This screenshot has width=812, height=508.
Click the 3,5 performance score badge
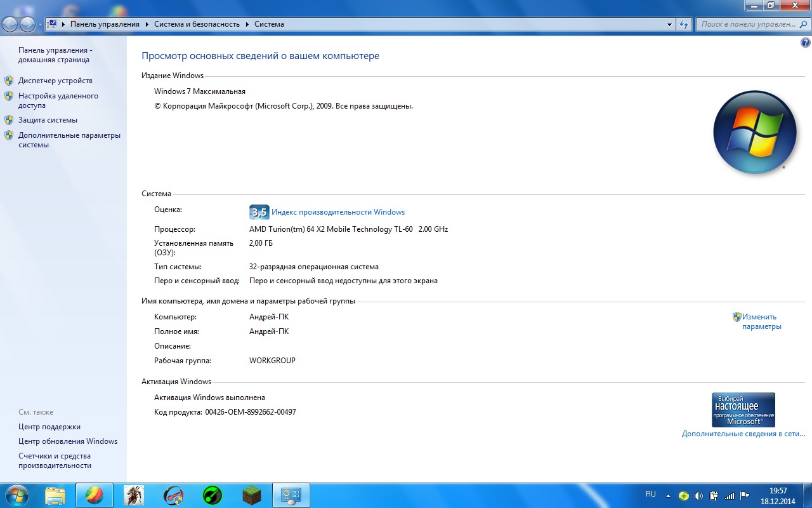[259, 212]
